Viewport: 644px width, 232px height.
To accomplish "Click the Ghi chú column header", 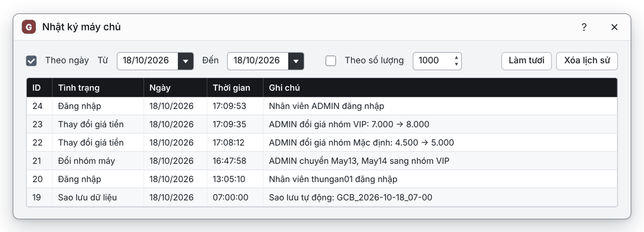I will coord(440,88).
